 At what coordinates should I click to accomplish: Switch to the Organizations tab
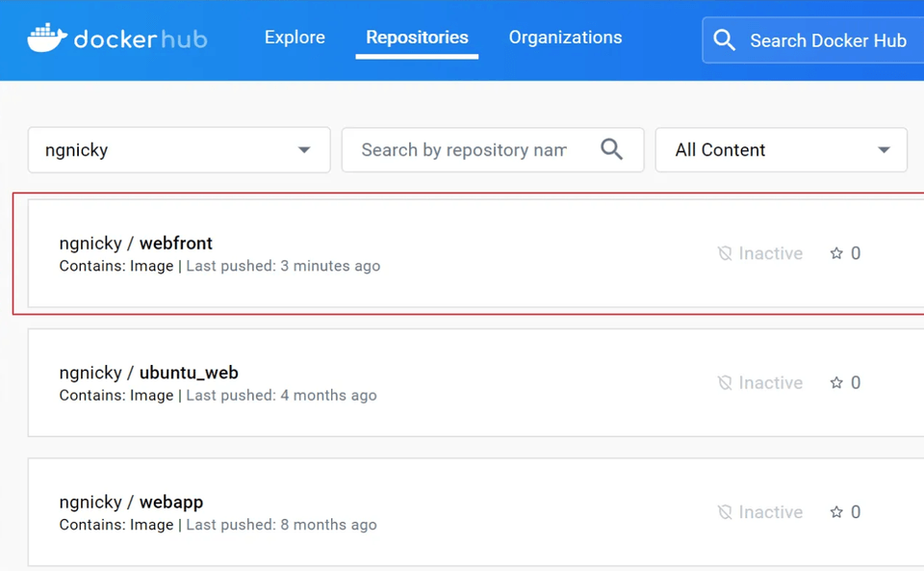pos(566,38)
